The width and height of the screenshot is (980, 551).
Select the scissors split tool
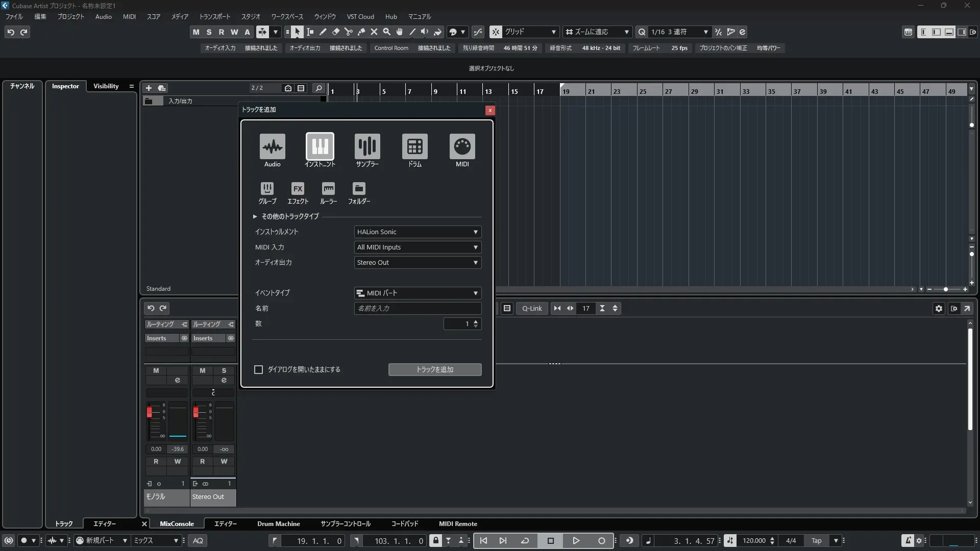[349, 32]
